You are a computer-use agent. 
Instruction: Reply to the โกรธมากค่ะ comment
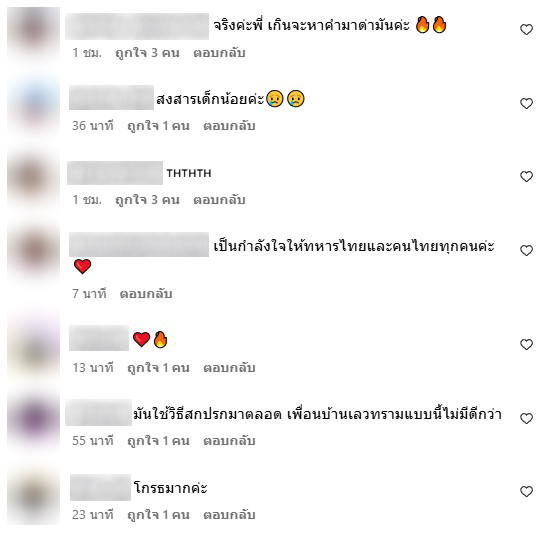coord(229,514)
